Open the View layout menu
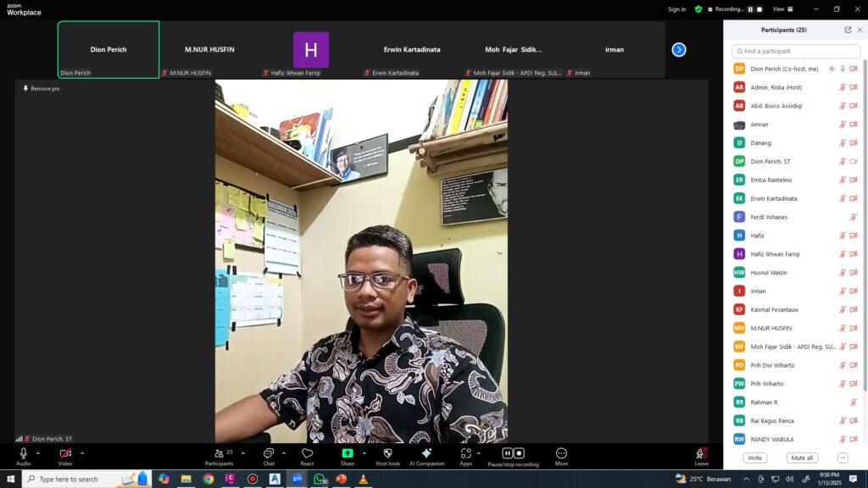Screen dimensions: 868x488 (x=778, y=9)
